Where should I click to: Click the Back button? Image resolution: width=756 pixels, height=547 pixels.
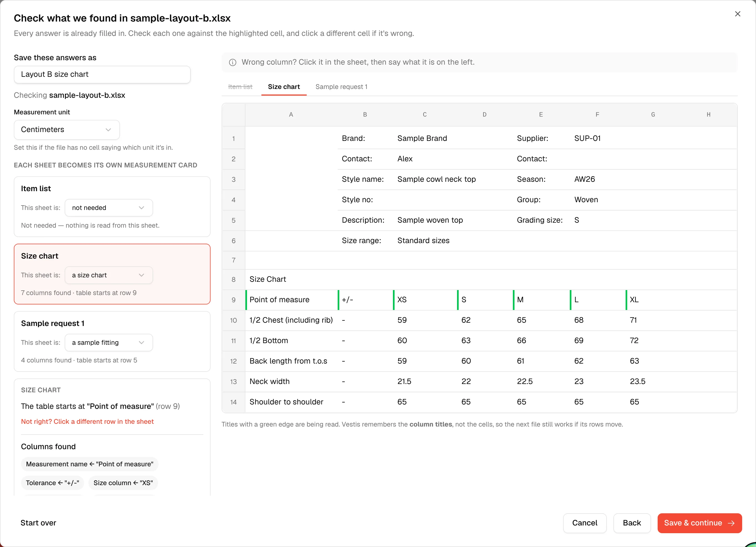pos(632,523)
